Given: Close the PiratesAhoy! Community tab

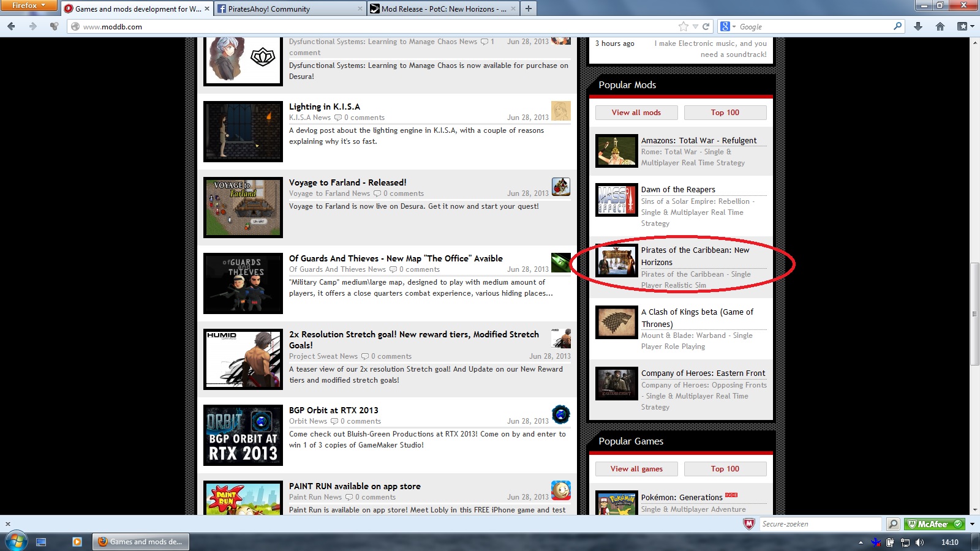Looking at the screenshot, I should tap(360, 9).
